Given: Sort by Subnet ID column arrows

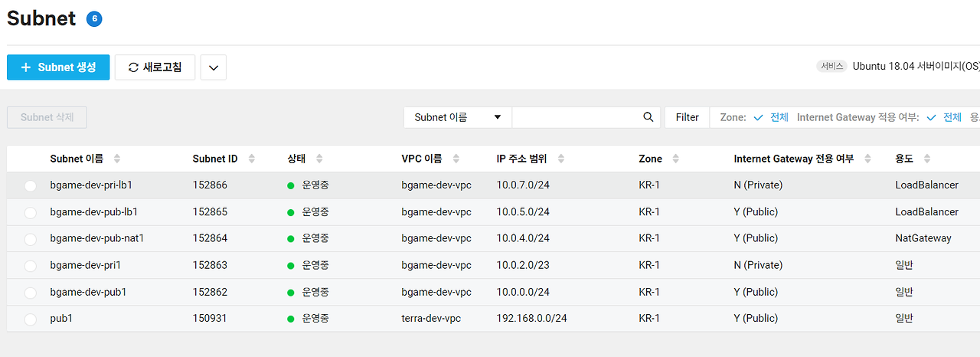Looking at the screenshot, I should point(251,159).
